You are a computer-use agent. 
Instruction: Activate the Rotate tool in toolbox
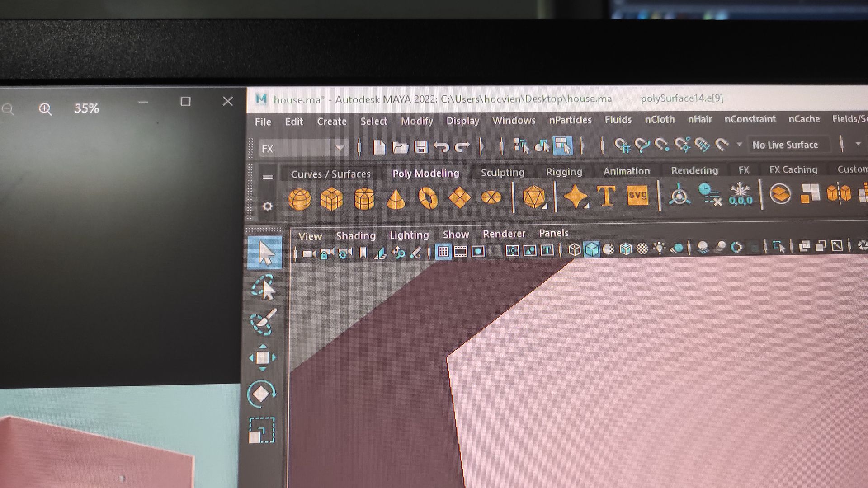point(262,393)
